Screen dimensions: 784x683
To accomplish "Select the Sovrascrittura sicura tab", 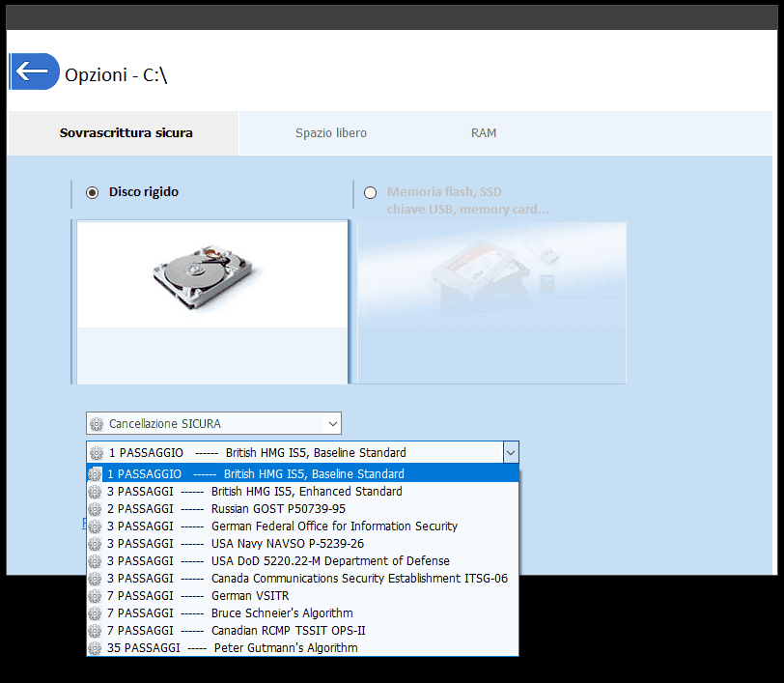I will (126, 133).
